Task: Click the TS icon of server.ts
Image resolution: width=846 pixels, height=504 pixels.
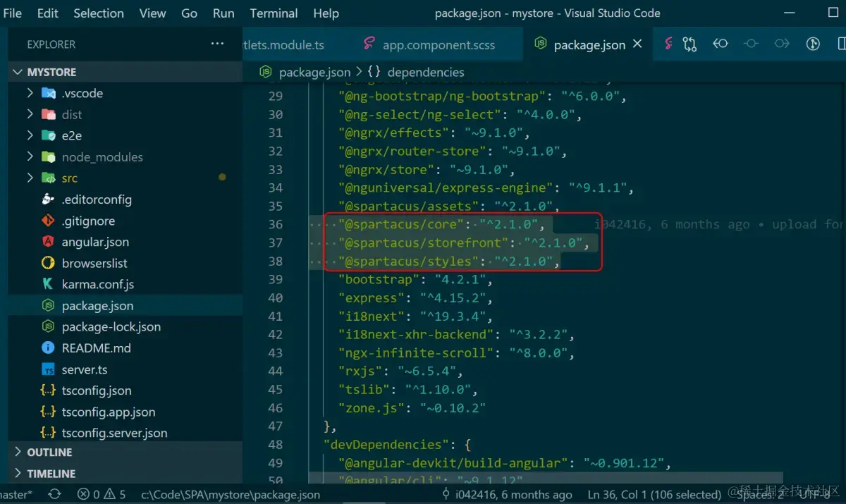Action: coord(48,369)
